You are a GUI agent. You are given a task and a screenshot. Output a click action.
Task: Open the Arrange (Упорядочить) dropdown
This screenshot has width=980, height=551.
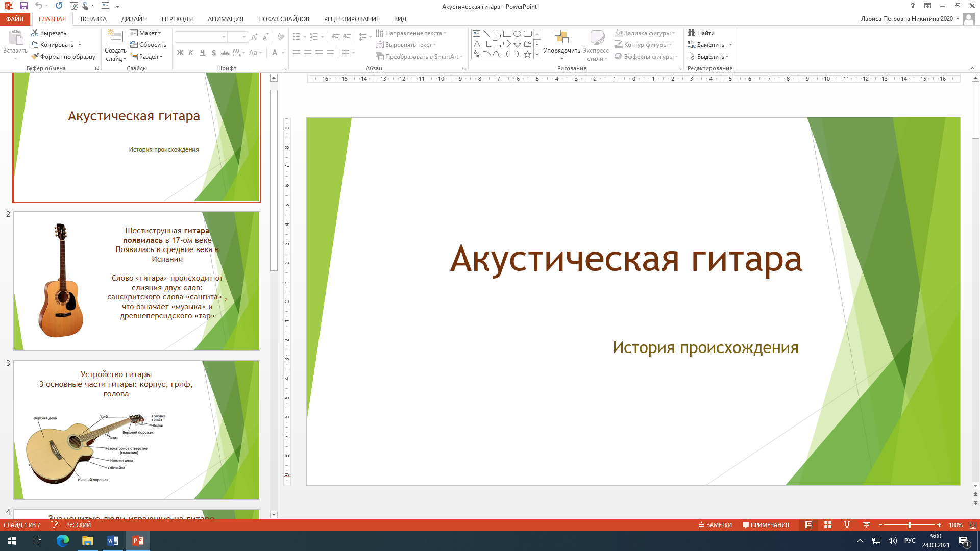click(561, 45)
